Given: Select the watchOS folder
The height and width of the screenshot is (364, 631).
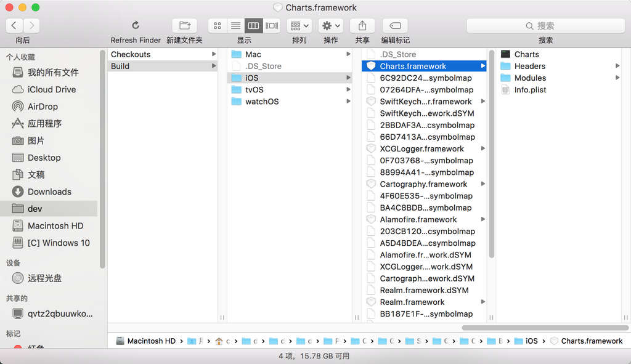Looking at the screenshot, I should point(290,102).
